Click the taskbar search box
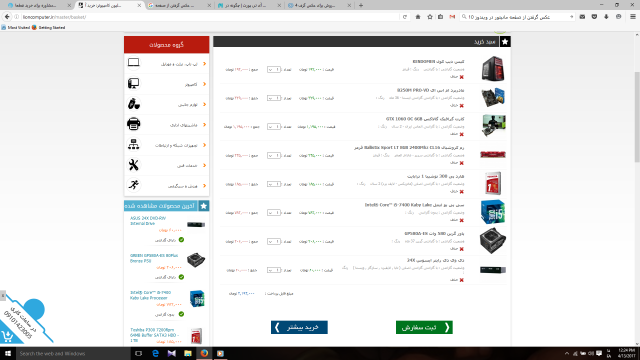 (x=73, y=353)
